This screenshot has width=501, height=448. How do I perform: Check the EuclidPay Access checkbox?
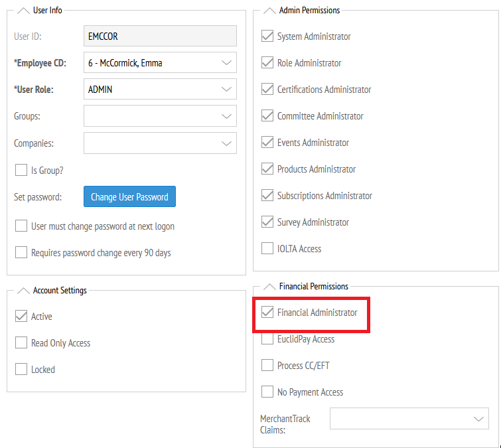[x=267, y=339]
